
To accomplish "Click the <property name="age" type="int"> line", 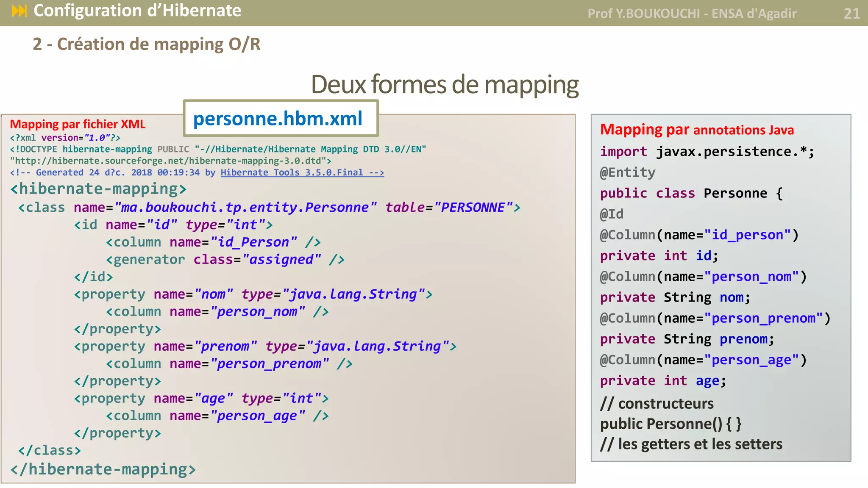I will point(201,399).
